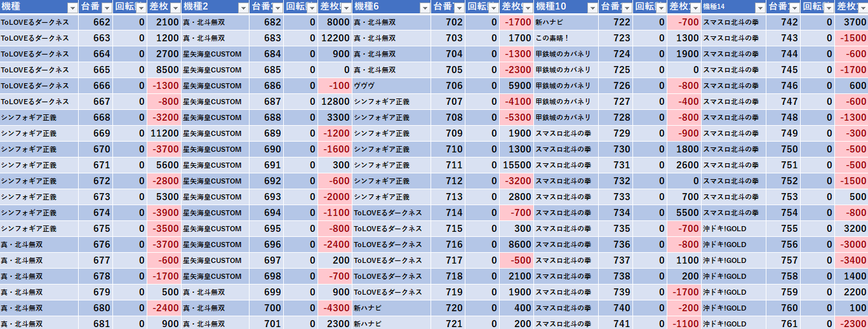Select the 差枚 value 5900
868x329 pixels.
(x=516, y=86)
